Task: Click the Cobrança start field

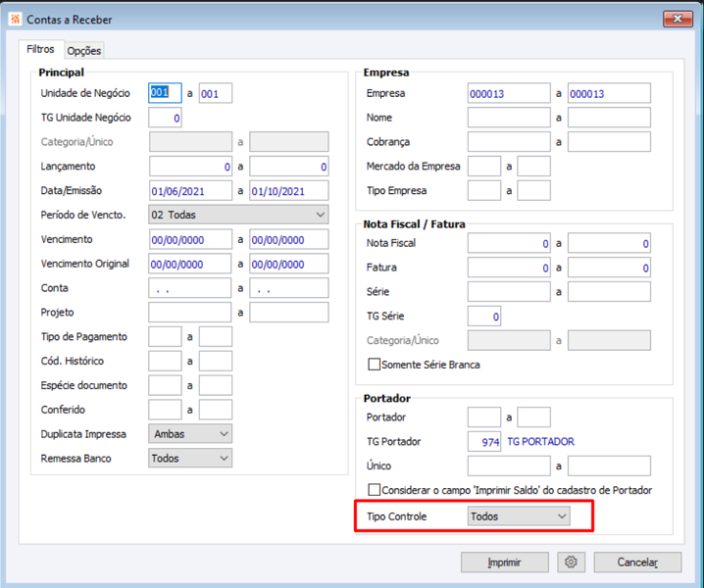Action: pos(509,142)
